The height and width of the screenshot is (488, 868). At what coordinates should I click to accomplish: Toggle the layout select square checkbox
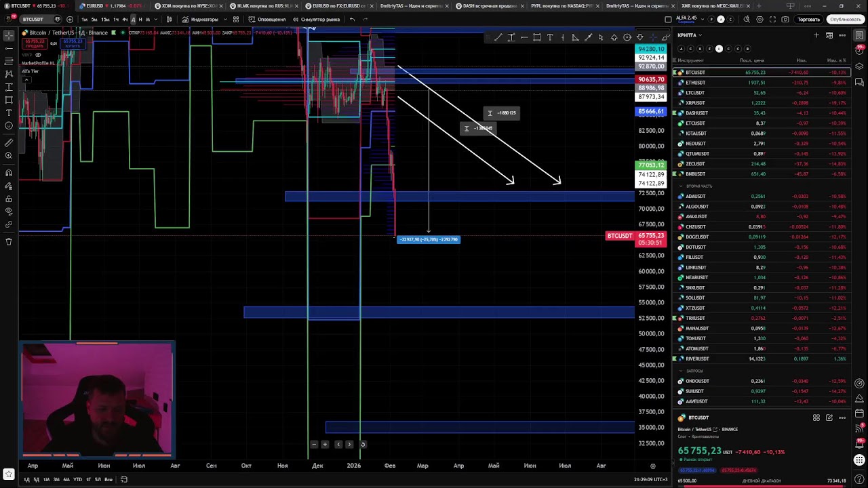tap(668, 20)
